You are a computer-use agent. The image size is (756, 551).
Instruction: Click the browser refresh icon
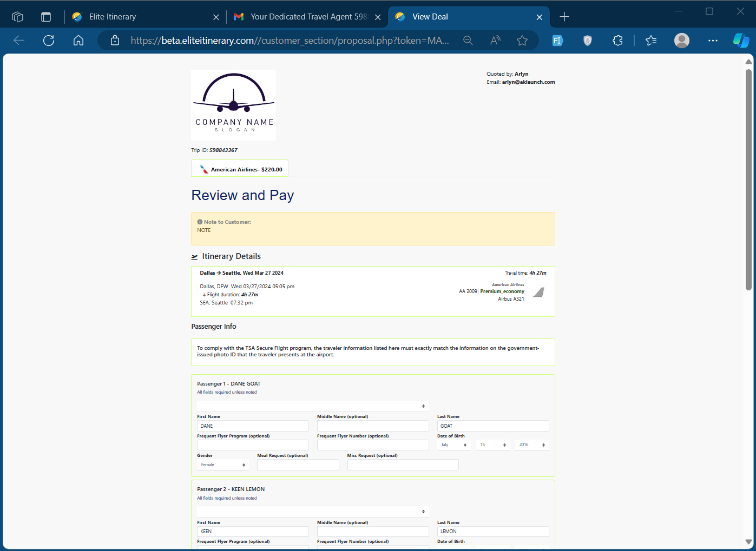coord(49,41)
